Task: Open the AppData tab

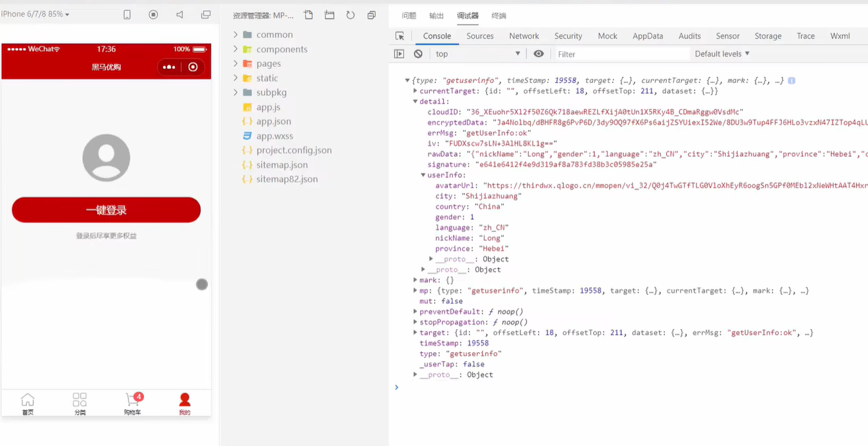Action: 648,36
